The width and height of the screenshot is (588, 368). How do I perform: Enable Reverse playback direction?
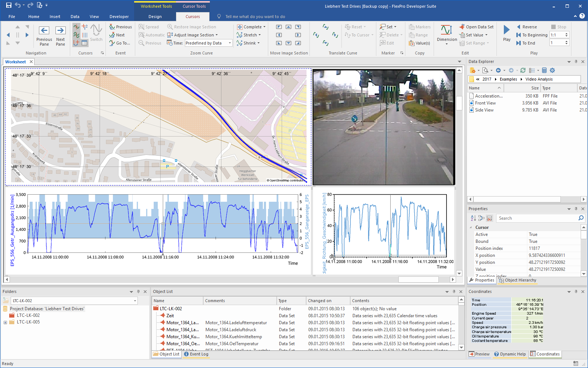click(528, 26)
